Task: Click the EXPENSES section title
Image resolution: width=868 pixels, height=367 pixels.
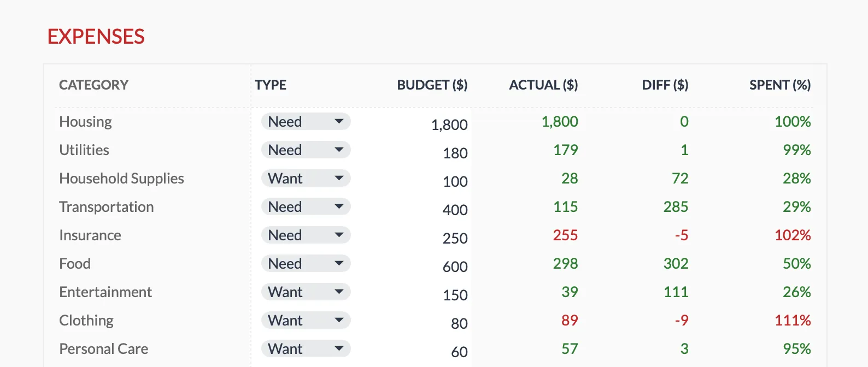Action: (96, 37)
